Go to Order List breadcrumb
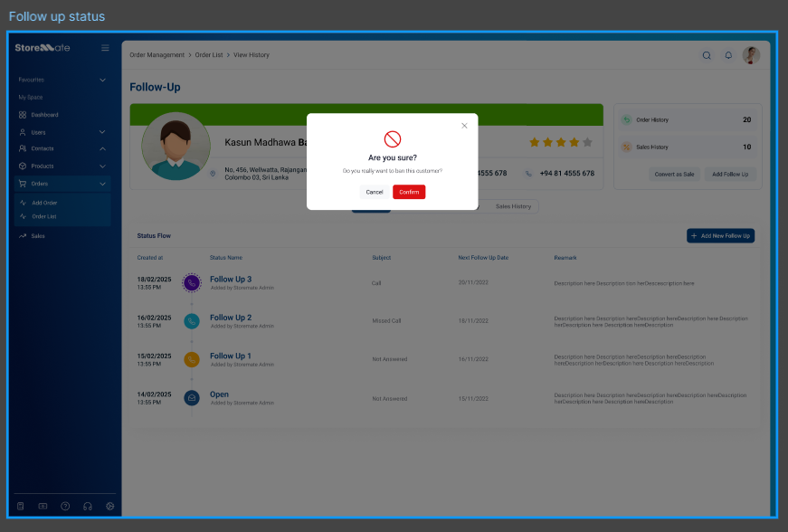 209,55
